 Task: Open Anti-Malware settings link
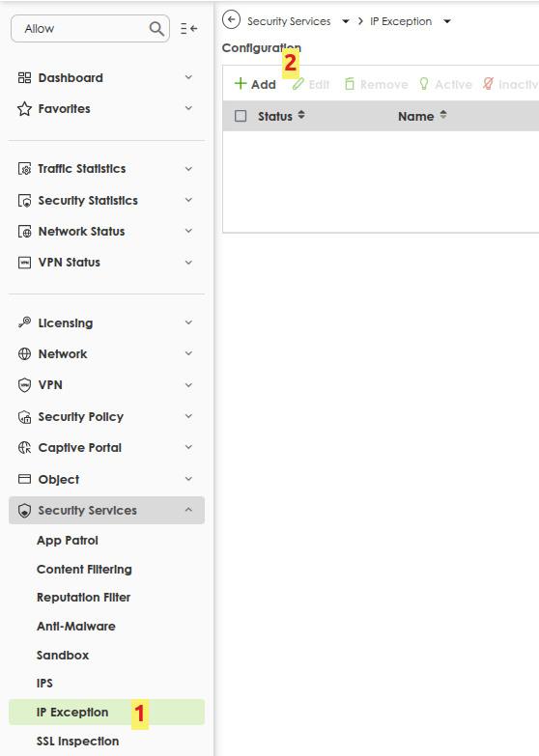[76, 627]
